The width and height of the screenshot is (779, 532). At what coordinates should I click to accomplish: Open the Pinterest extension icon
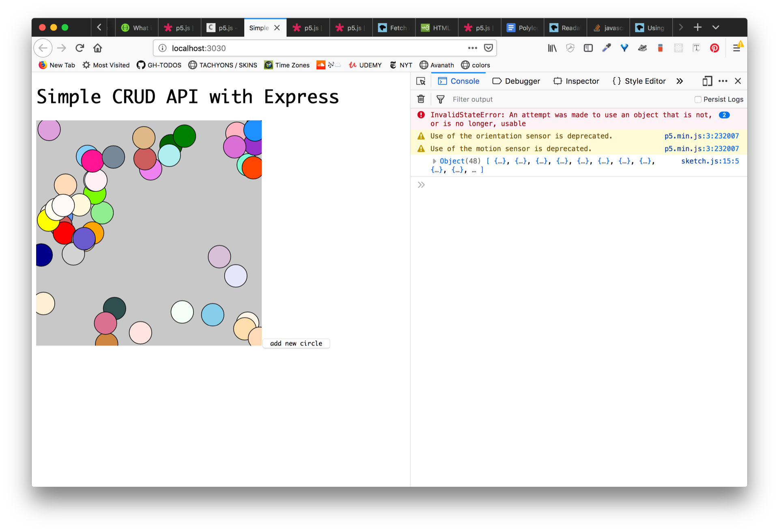pos(714,48)
